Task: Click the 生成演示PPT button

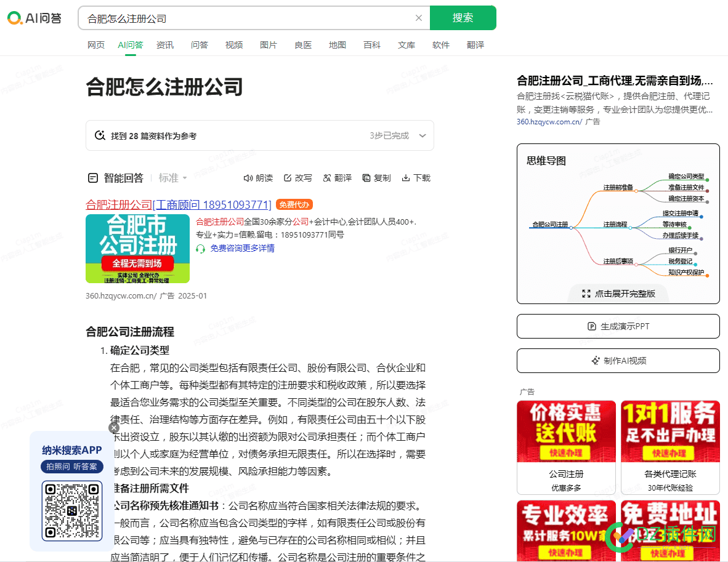Action: [618, 326]
